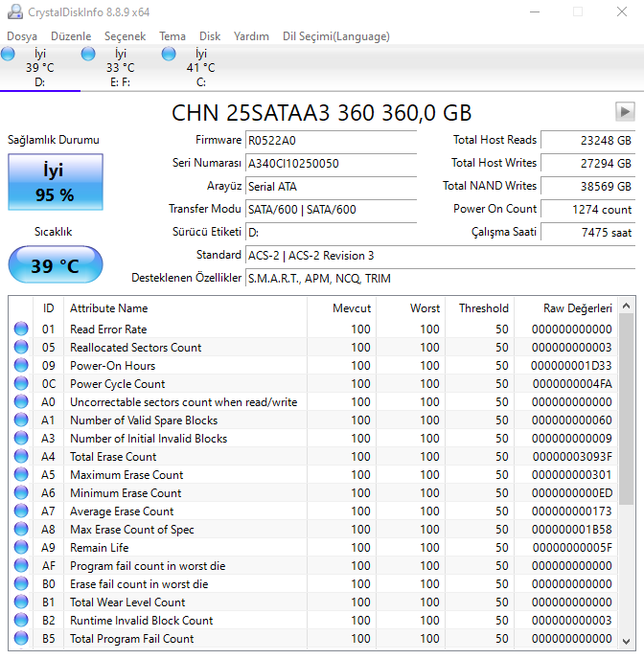
Task: Click status orb for Power-On Hours row
Action: click(x=21, y=366)
